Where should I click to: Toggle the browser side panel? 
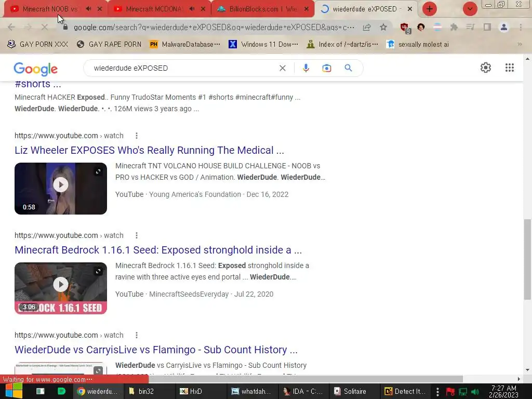[487, 27]
